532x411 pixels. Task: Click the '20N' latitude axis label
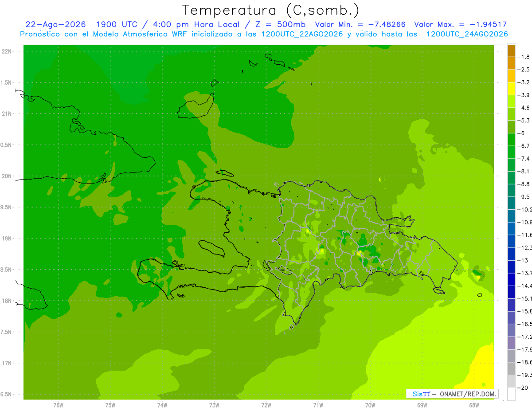tap(7, 176)
